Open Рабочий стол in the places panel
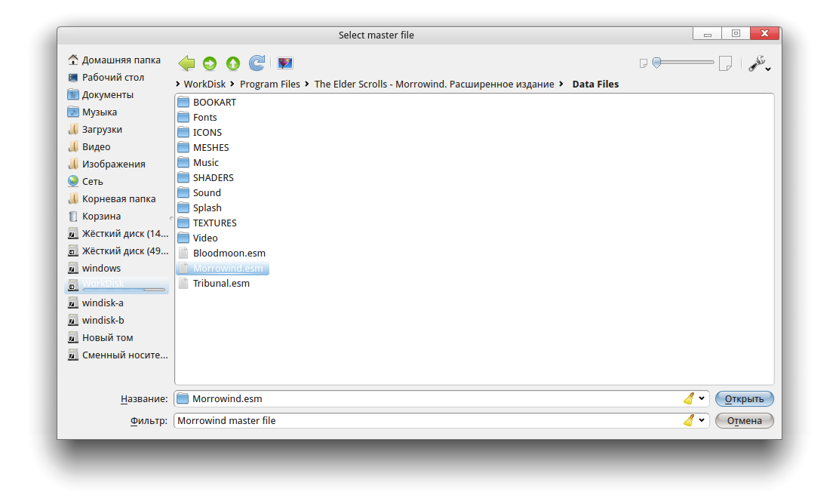Screen dimensions: 839x504 click(x=117, y=77)
